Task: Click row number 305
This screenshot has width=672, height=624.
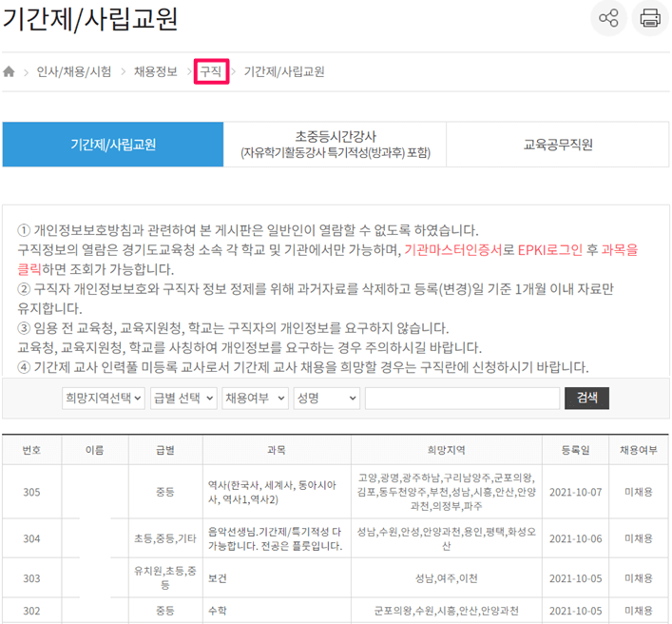Action: 31,493
